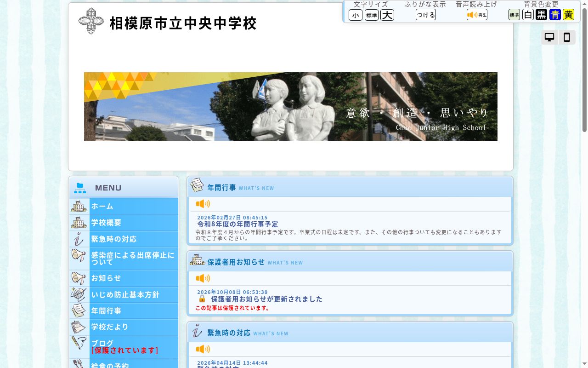588x368 pixels.
Task: Play audio for the 保護者用お知らせ section
Action: tap(203, 278)
